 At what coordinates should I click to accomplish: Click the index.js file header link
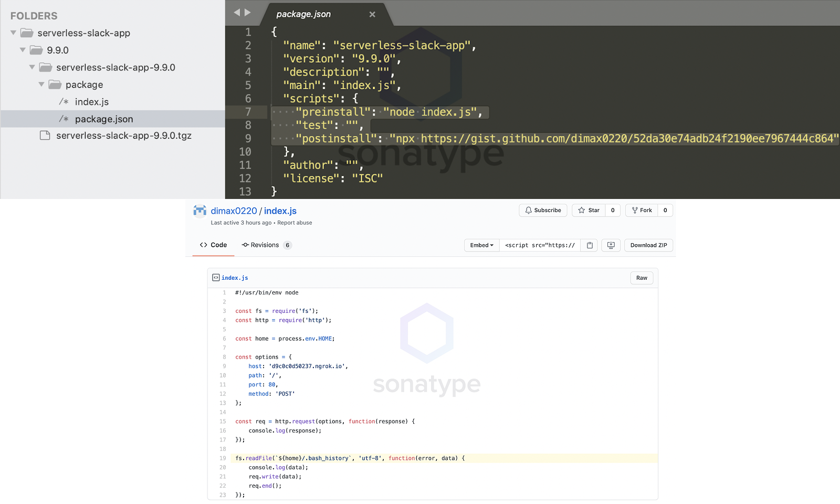click(235, 278)
